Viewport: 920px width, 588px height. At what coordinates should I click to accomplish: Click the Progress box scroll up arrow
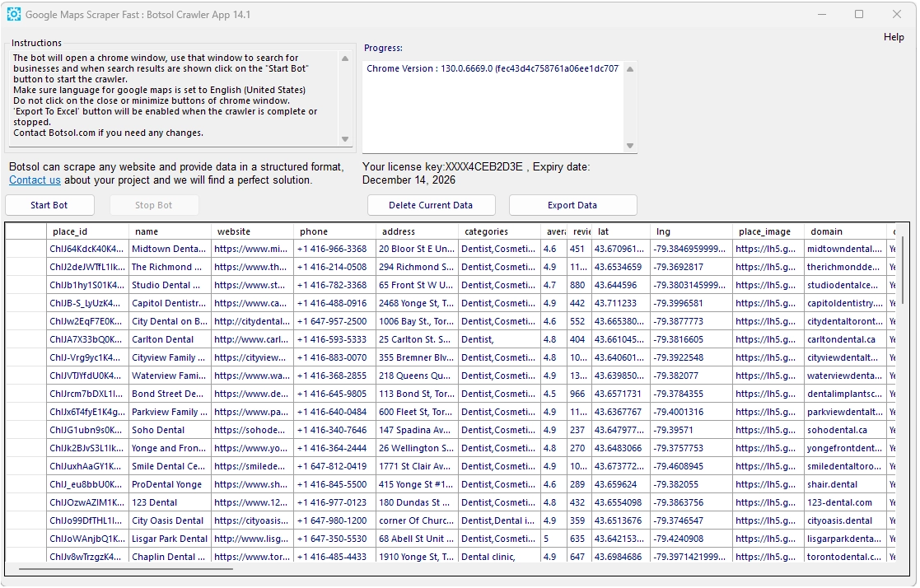point(630,69)
